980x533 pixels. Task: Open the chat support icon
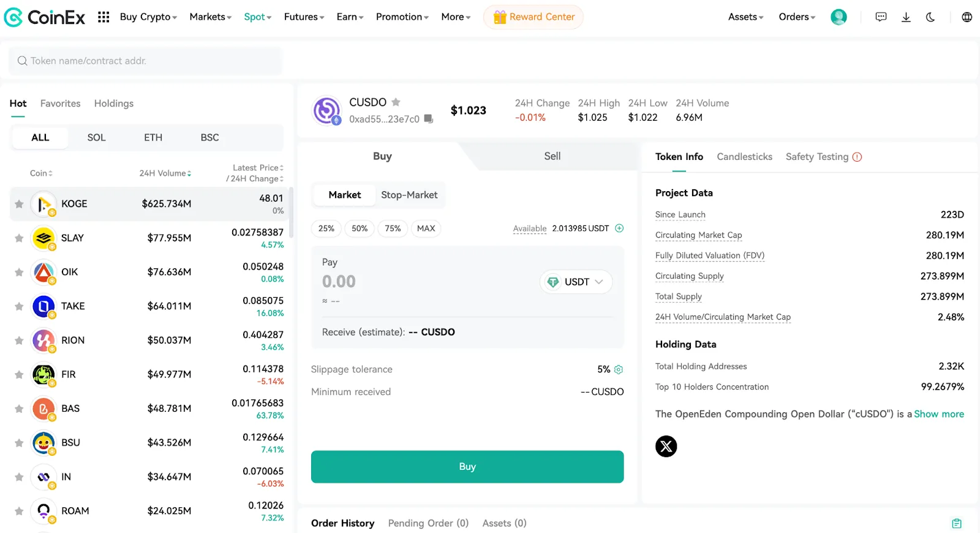point(881,17)
